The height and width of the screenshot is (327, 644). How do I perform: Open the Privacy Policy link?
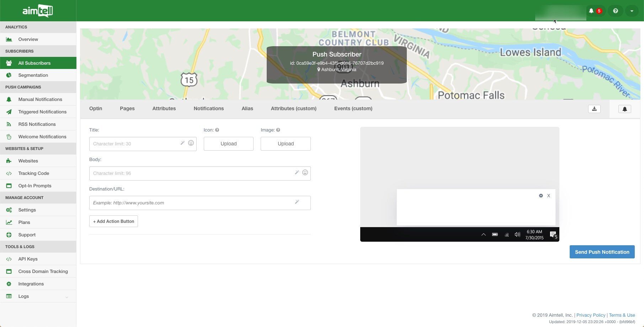pyautogui.click(x=591, y=315)
